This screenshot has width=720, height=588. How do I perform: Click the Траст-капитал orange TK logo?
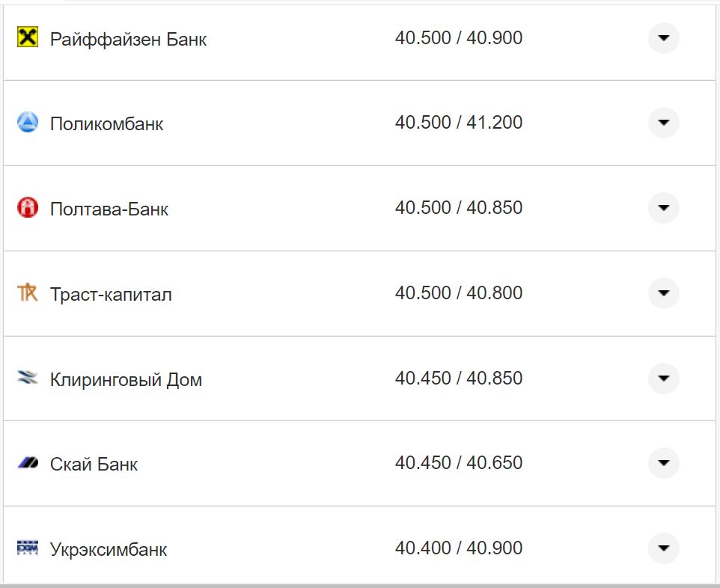tap(26, 293)
